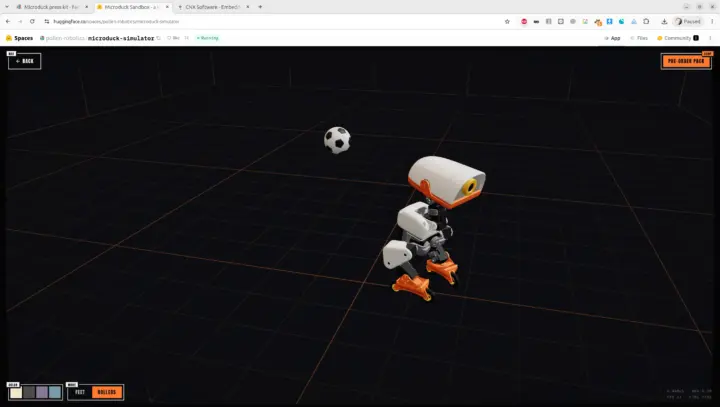This screenshot has height=407, width=720.
Task: Click the blue bookmark extension icon
Action: [609, 22]
